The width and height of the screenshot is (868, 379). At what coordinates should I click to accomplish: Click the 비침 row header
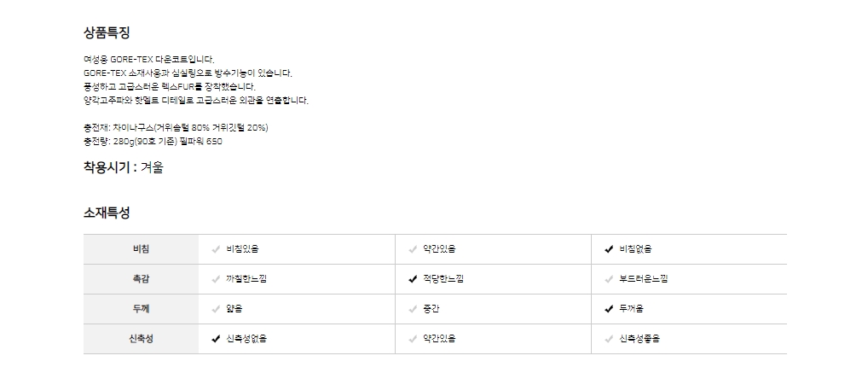point(141,249)
